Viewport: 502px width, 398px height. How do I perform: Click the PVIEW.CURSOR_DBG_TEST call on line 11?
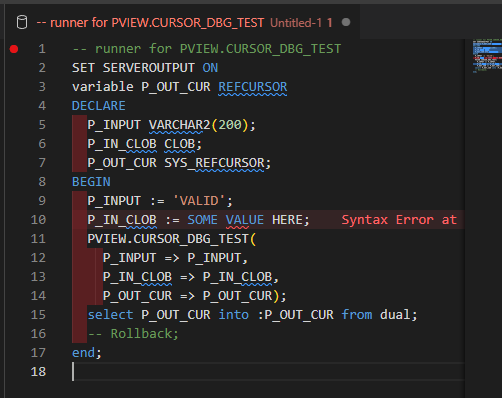pos(168,239)
